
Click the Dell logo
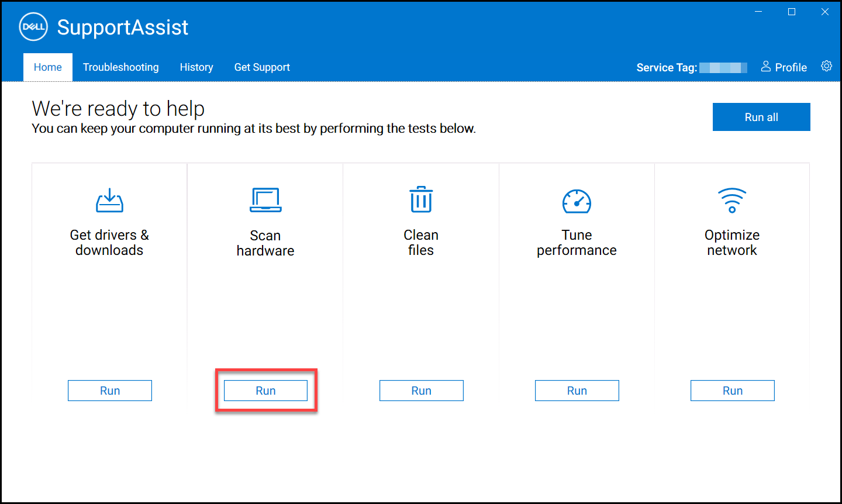pos(33,26)
